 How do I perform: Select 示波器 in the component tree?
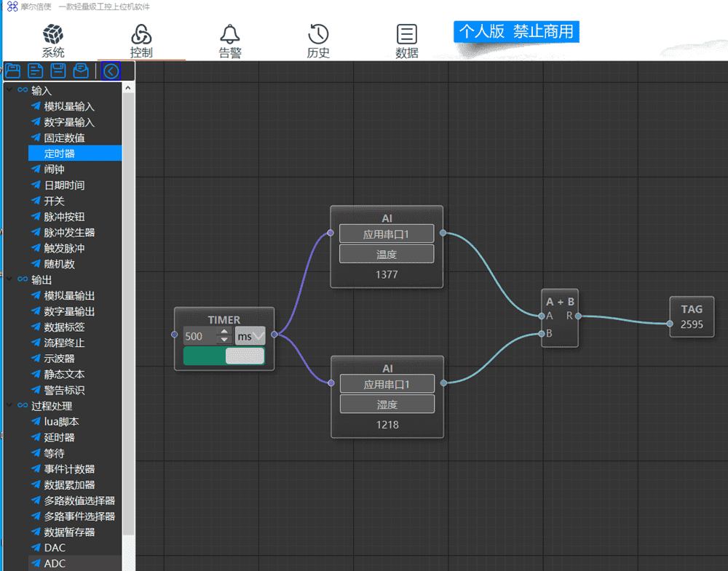pyautogui.click(x=59, y=359)
